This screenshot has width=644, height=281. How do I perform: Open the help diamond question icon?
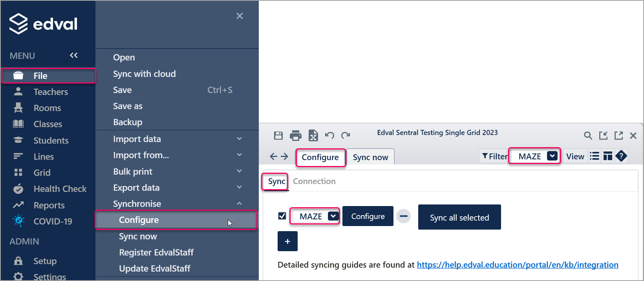coord(621,156)
